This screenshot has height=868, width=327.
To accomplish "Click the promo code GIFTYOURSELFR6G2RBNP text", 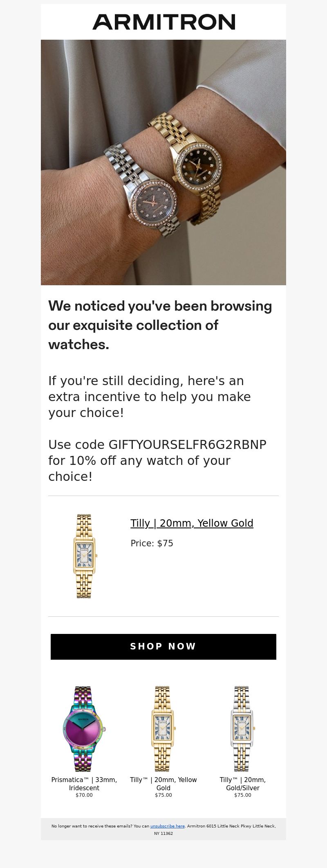I will (187, 444).
